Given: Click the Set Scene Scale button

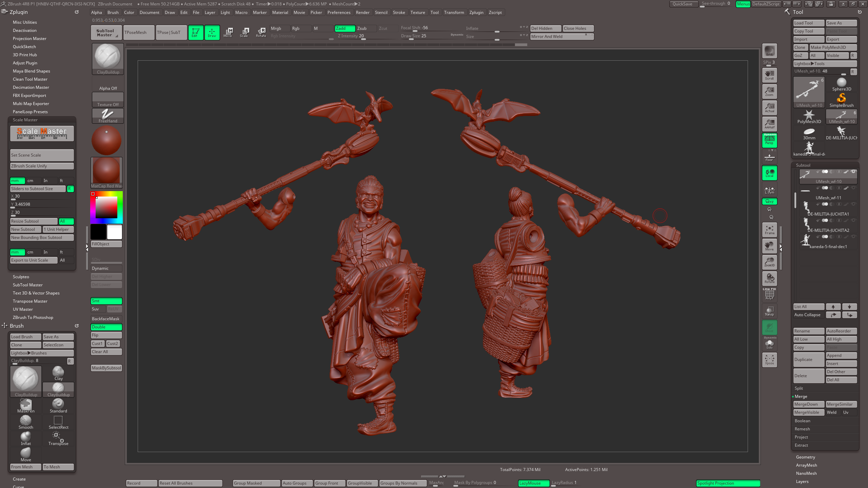Looking at the screenshot, I should click(x=42, y=155).
